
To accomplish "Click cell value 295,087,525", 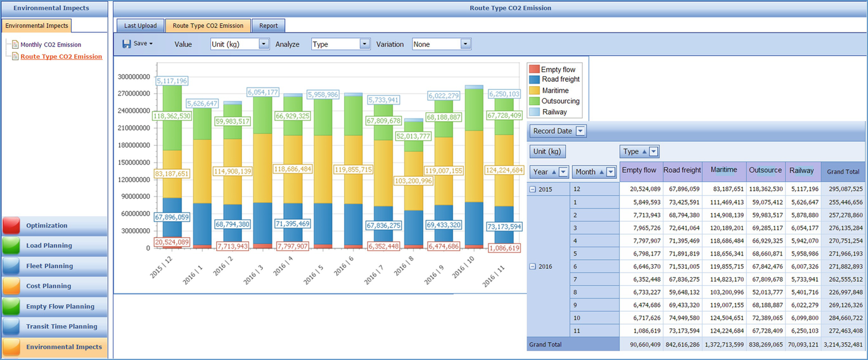I will pyautogui.click(x=843, y=189).
